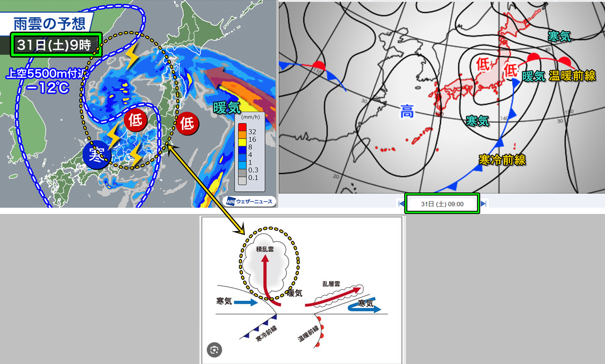Advance to the next forecast time
The image size is (605, 364).
pyautogui.click(x=483, y=204)
